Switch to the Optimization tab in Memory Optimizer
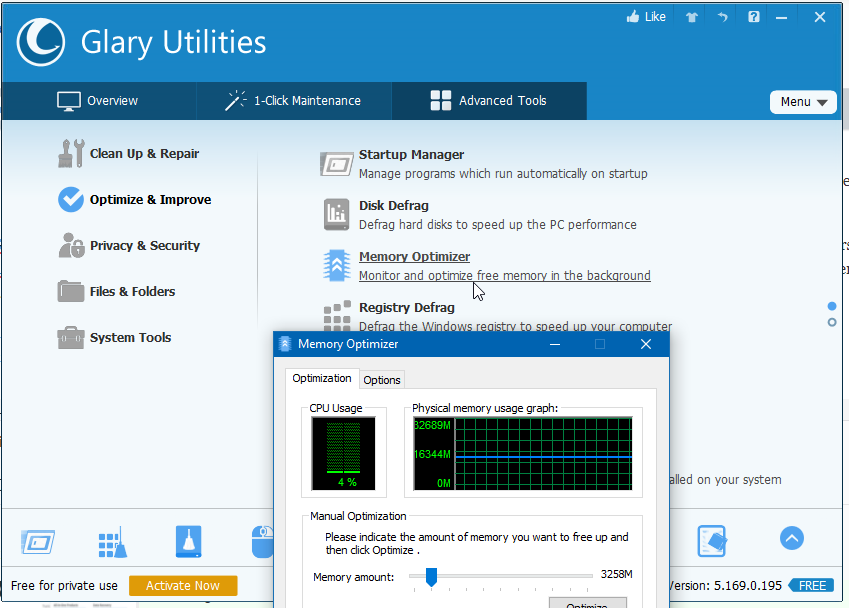The height and width of the screenshot is (608, 849). (x=322, y=378)
